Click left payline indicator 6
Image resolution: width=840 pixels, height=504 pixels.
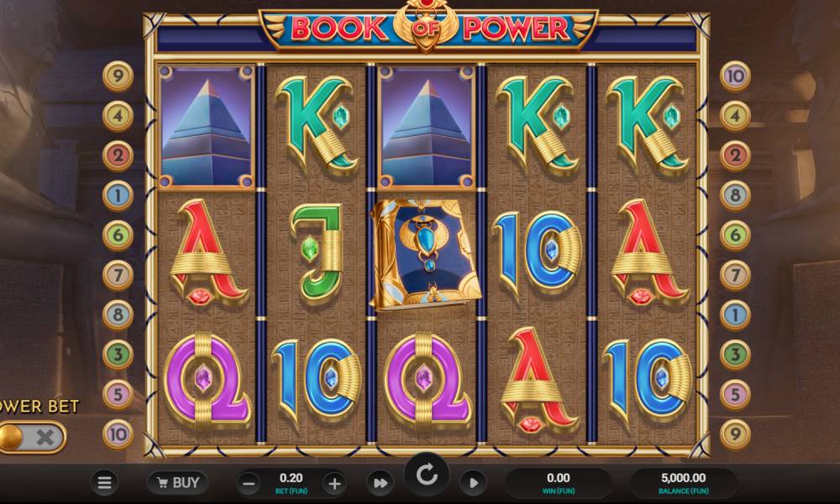click(118, 235)
